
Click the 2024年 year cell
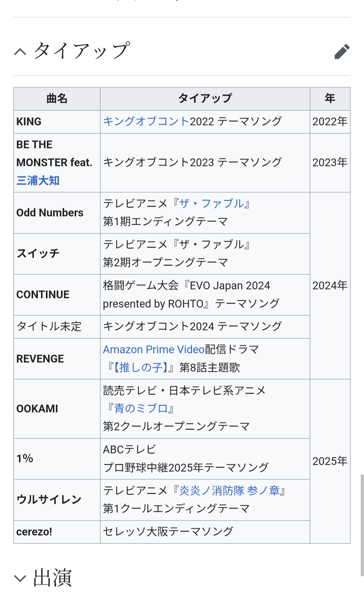[330, 286]
